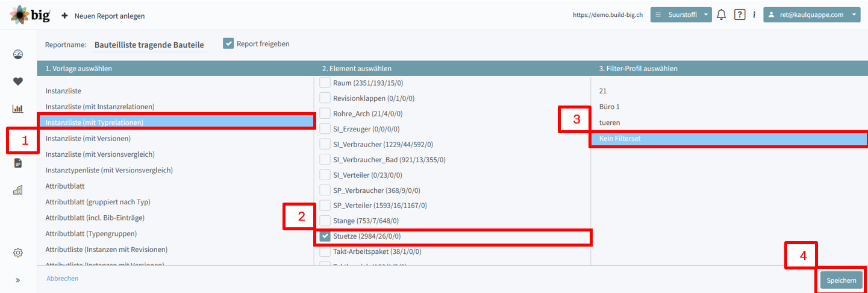Open the document sidebar icon

[18, 163]
